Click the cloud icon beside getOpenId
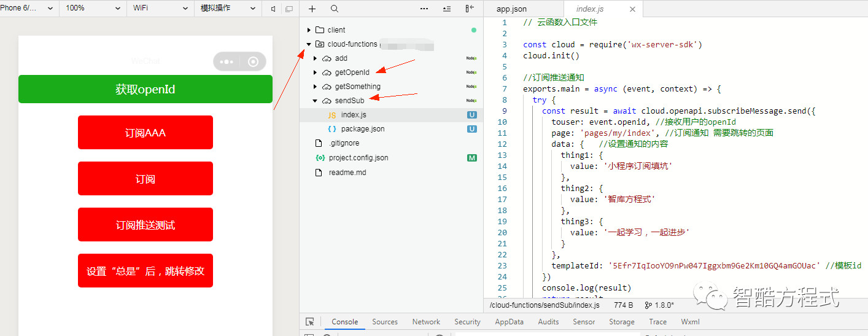Screen dimensions: 868x336 coord(327,72)
